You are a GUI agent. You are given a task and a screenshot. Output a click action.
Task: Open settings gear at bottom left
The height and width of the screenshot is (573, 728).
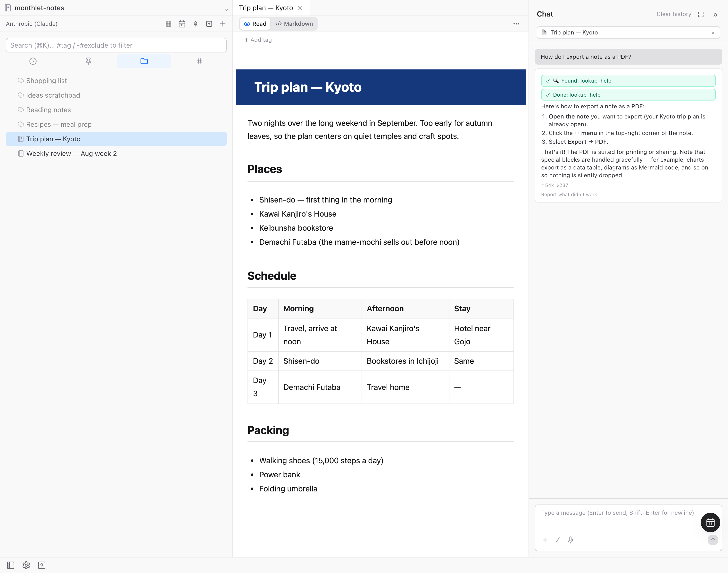(26, 565)
